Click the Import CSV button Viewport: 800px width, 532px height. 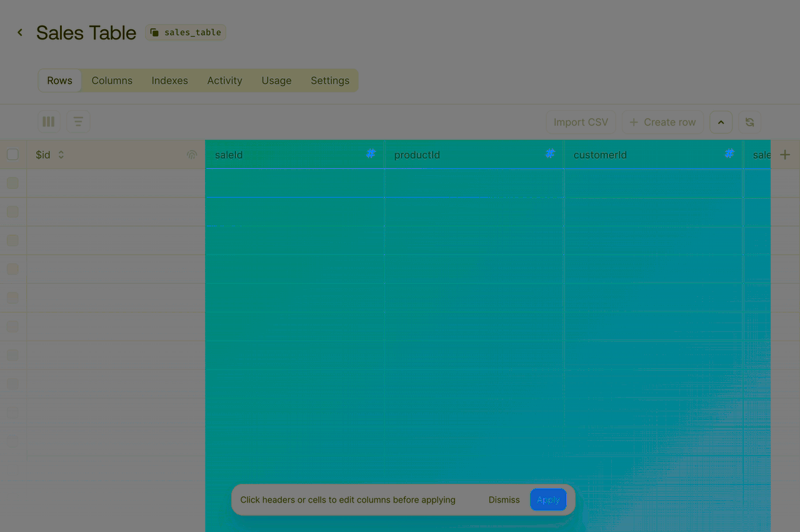click(581, 122)
